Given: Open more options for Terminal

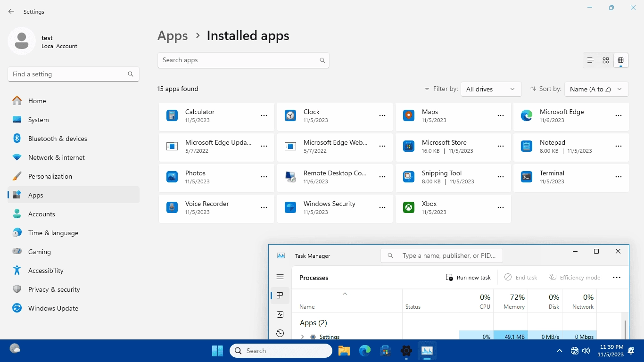Looking at the screenshot, I should [x=619, y=177].
